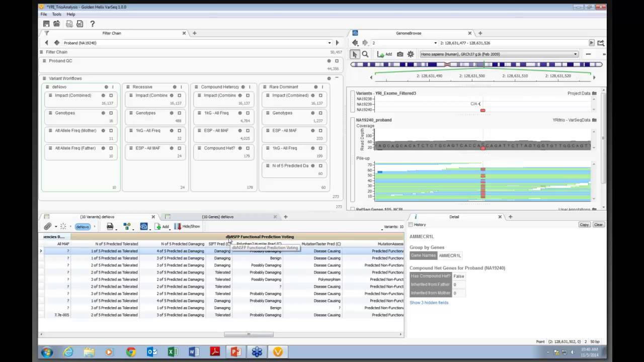Toggle N of 5 Predicted Damaging filter checkbox
Screen dimensions: 644x362
[320, 166]
